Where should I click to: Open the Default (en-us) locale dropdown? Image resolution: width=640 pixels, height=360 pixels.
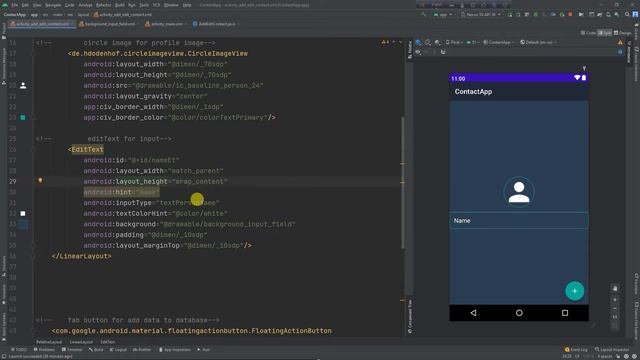tap(538, 42)
